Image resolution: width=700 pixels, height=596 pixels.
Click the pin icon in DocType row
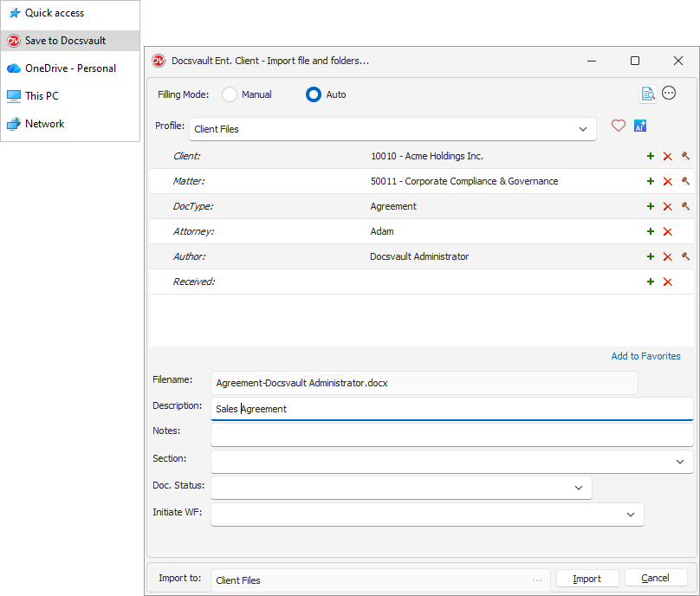coord(685,206)
